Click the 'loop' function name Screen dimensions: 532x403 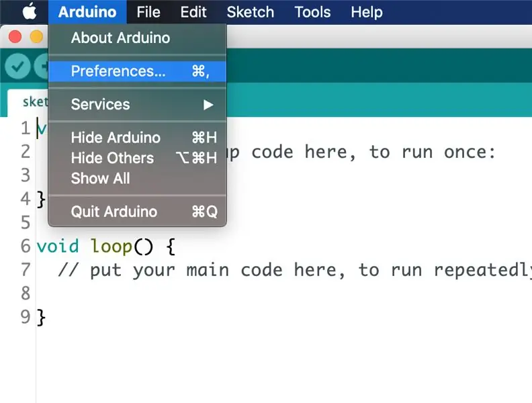pos(112,246)
